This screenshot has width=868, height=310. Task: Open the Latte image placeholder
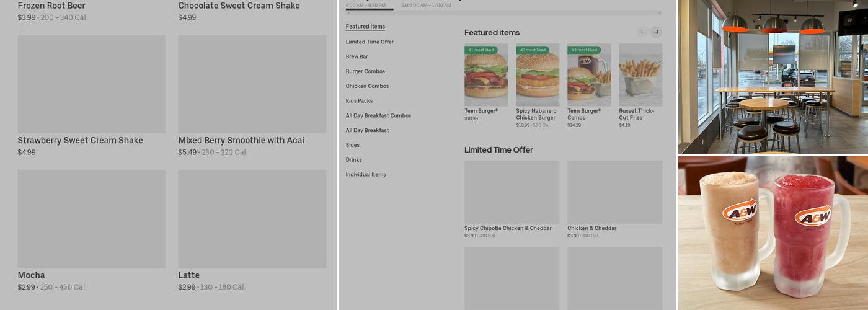pyautogui.click(x=252, y=219)
